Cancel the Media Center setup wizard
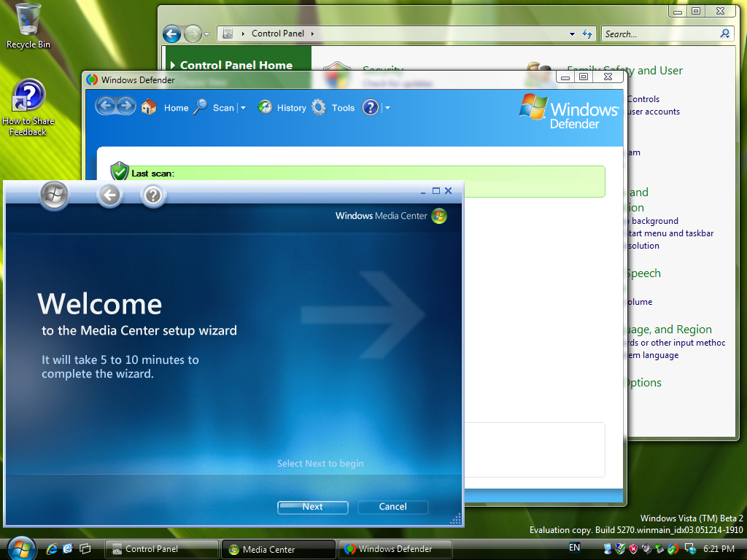 tap(392, 507)
